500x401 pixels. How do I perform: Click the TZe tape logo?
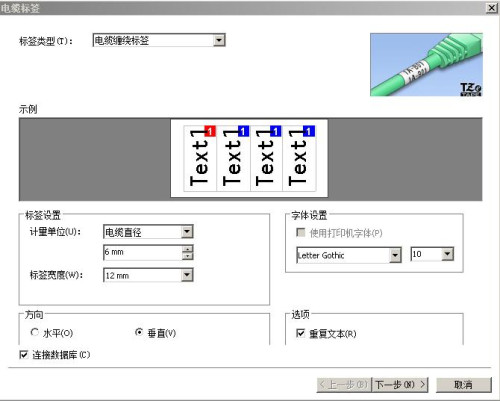(471, 89)
